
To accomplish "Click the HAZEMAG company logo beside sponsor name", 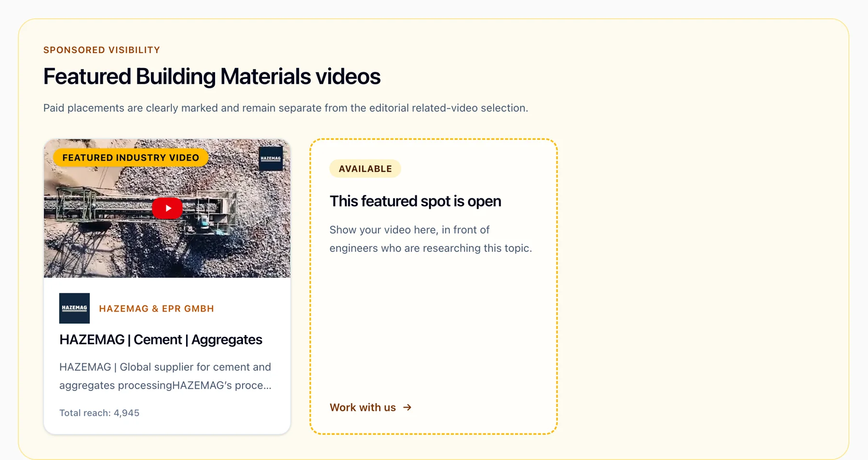I will [x=74, y=308].
